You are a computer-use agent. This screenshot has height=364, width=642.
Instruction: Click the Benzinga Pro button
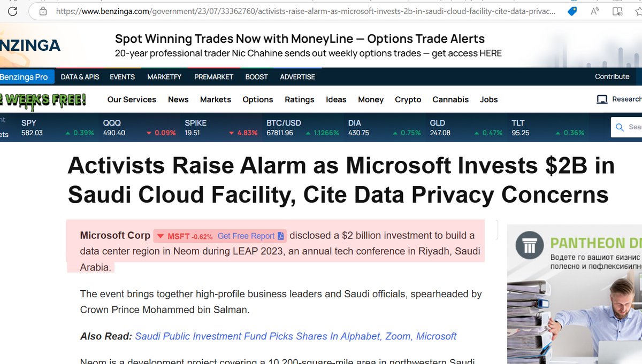point(24,77)
